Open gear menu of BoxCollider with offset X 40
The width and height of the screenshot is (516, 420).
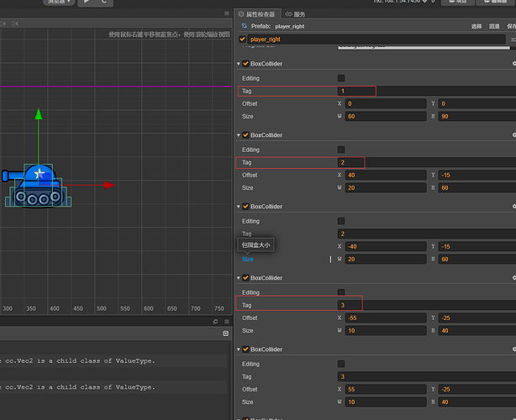point(513,134)
